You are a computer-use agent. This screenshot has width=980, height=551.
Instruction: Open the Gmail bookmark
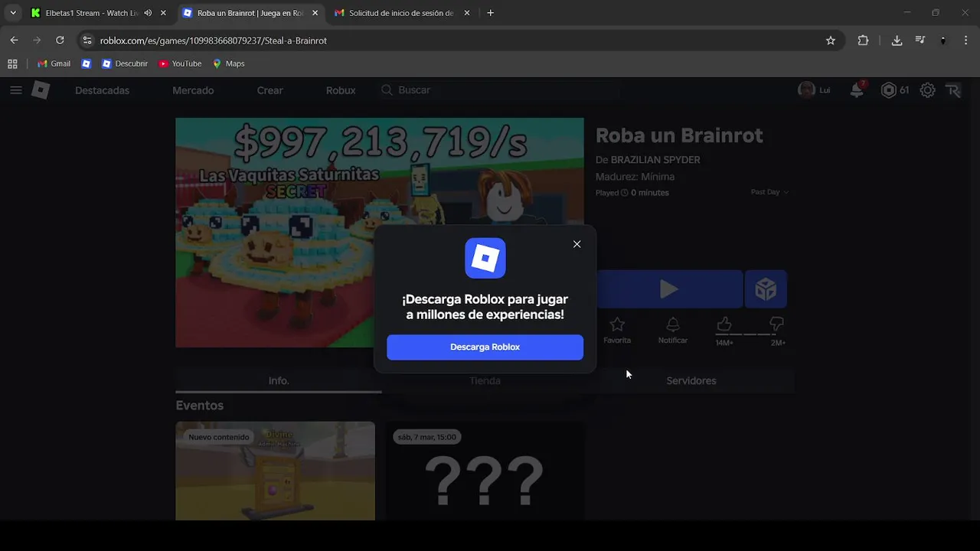tap(54, 64)
